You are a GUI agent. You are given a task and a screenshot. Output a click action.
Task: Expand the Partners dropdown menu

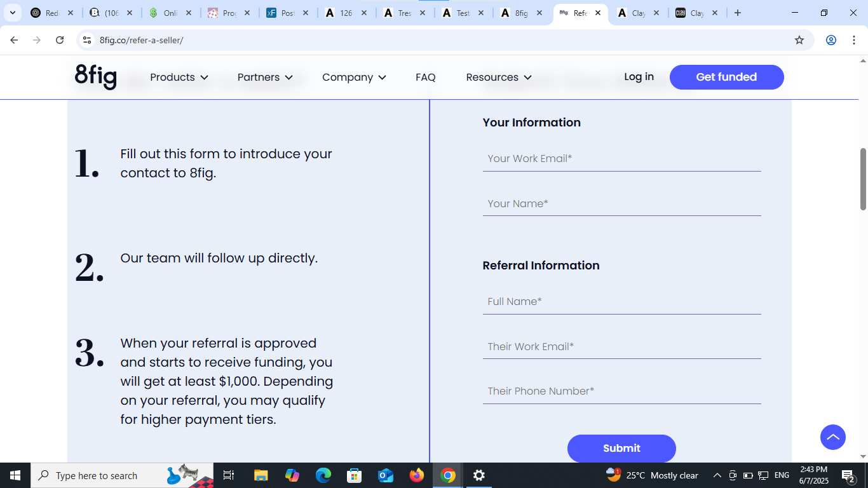click(265, 77)
